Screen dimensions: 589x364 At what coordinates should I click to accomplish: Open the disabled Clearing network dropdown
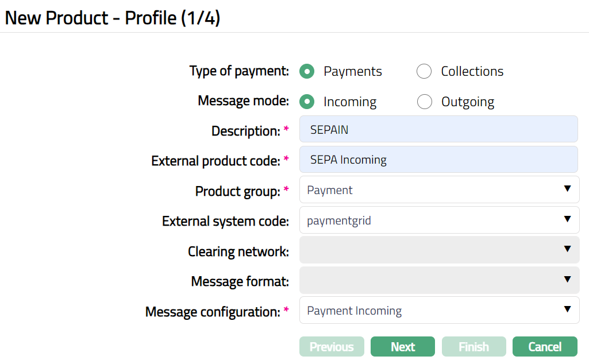439,250
